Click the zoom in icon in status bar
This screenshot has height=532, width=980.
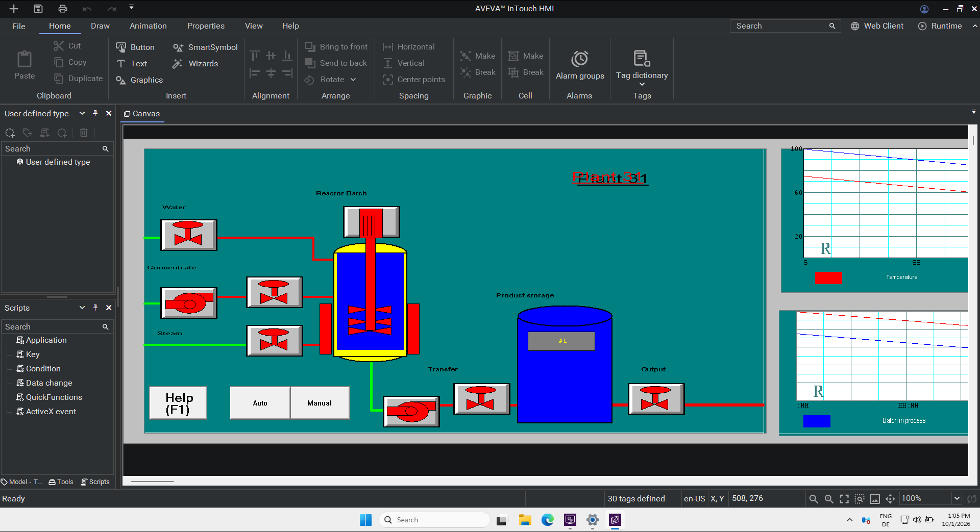[829, 499]
